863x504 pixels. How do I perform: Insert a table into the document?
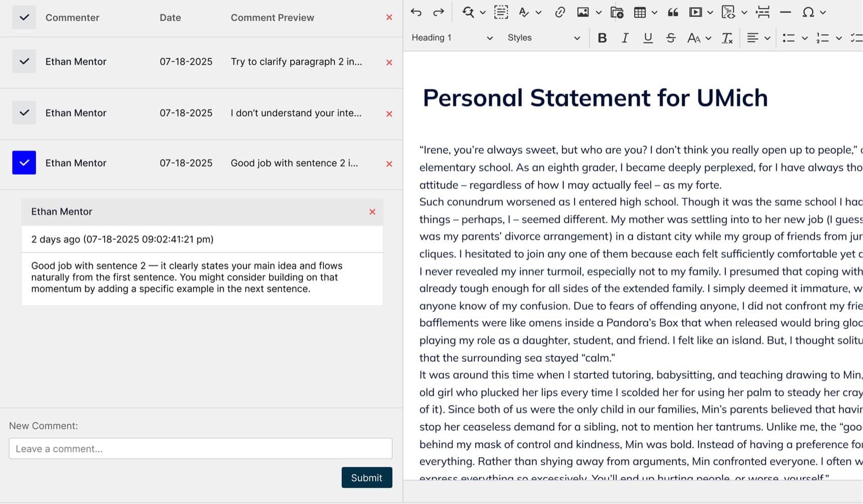[640, 12]
